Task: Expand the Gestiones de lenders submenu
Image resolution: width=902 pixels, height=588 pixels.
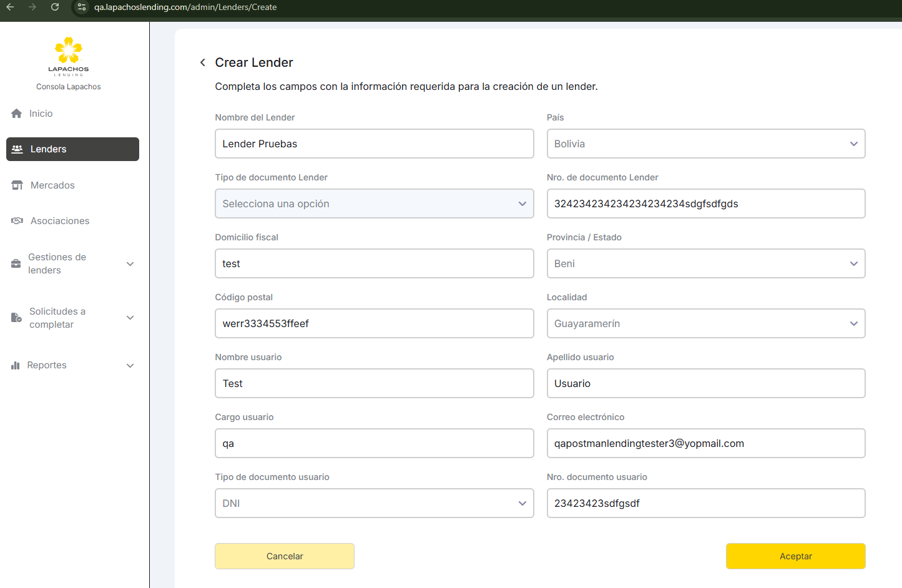Action: (130, 264)
